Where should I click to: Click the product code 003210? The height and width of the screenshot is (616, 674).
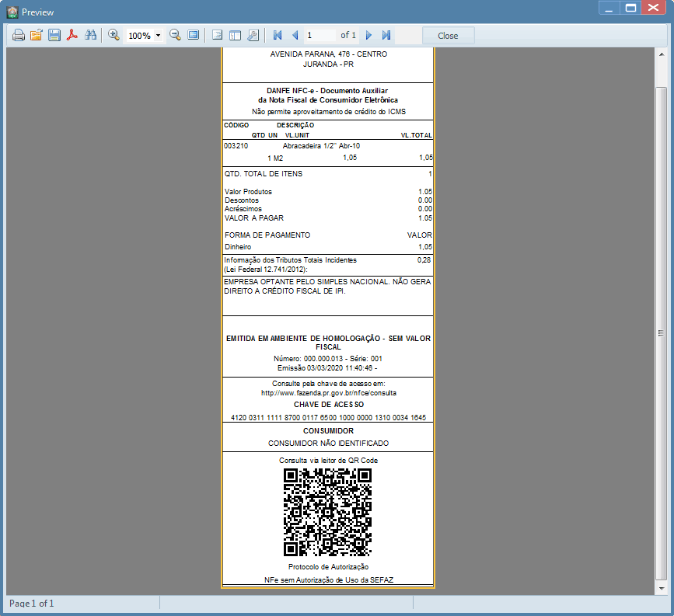pyautogui.click(x=236, y=146)
